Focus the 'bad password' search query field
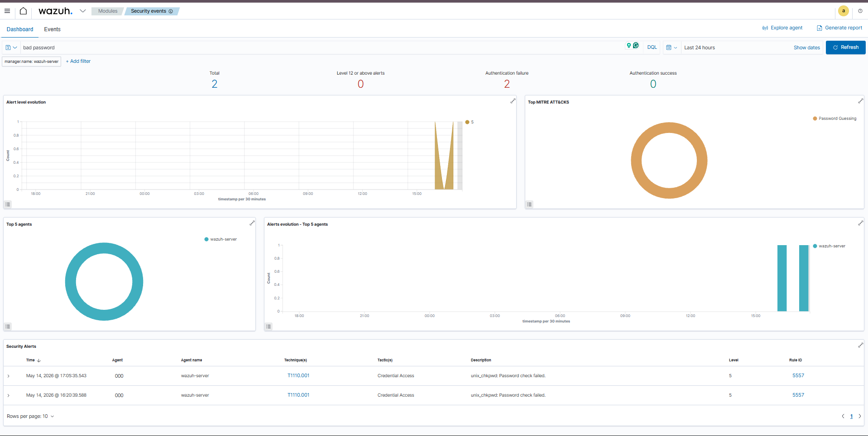This screenshot has width=868, height=436. (321, 47)
